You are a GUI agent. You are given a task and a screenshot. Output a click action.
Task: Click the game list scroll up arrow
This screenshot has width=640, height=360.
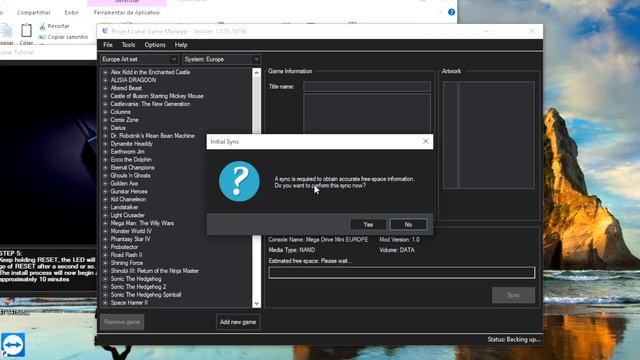[x=256, y=73]
